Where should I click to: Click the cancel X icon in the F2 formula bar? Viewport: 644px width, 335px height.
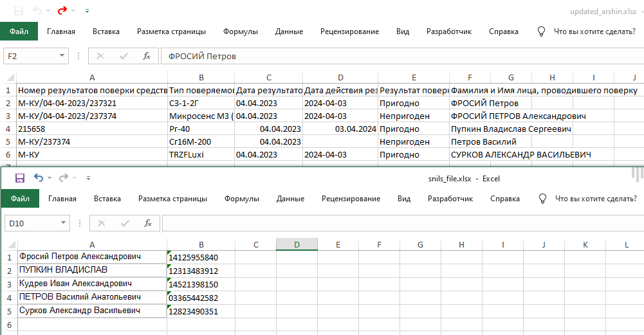click(x=101, y=57)
